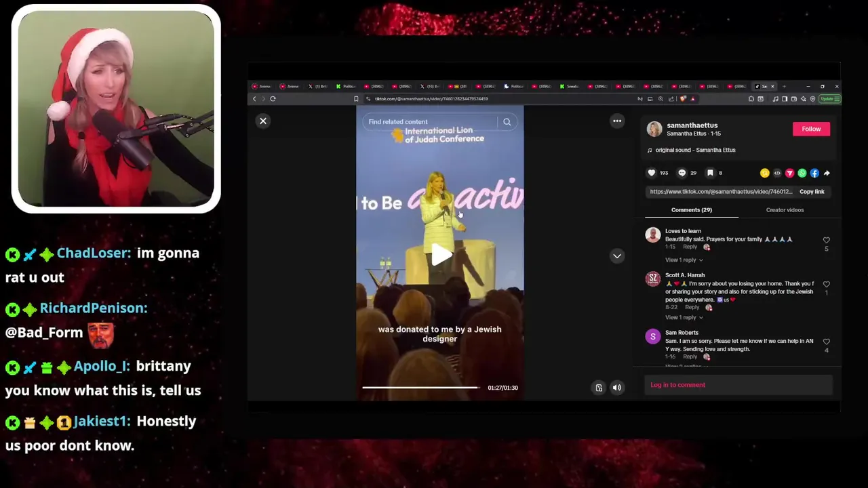This screenshot has width=868, height=488.
Task: Like Scott A. Harrah's comment
Action: tap(826, 285)
